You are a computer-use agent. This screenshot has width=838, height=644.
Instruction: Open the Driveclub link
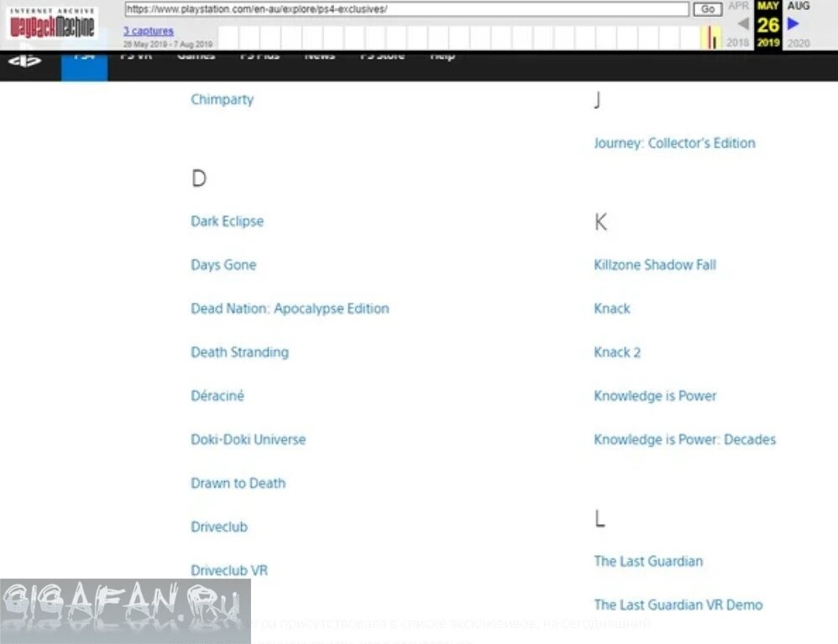[219, 527]
